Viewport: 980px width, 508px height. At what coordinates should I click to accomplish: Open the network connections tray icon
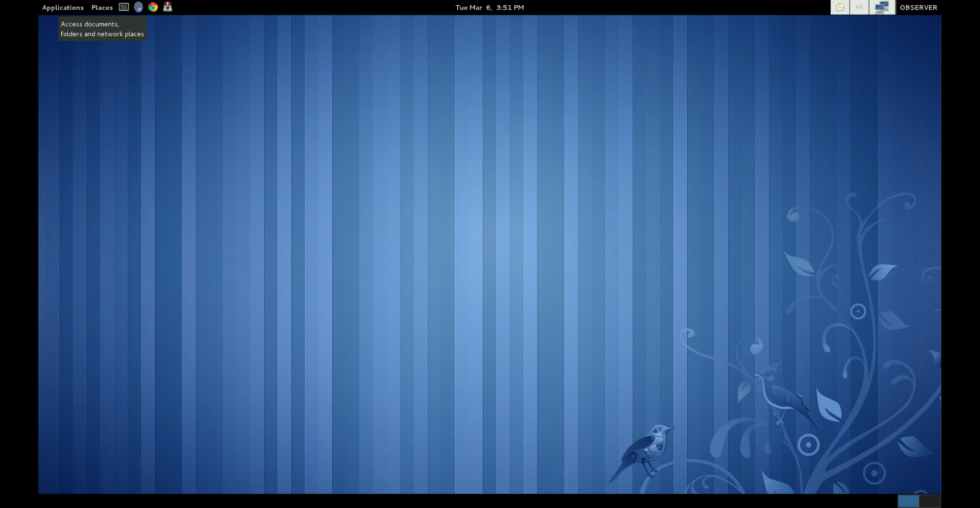tap(882, 7)
